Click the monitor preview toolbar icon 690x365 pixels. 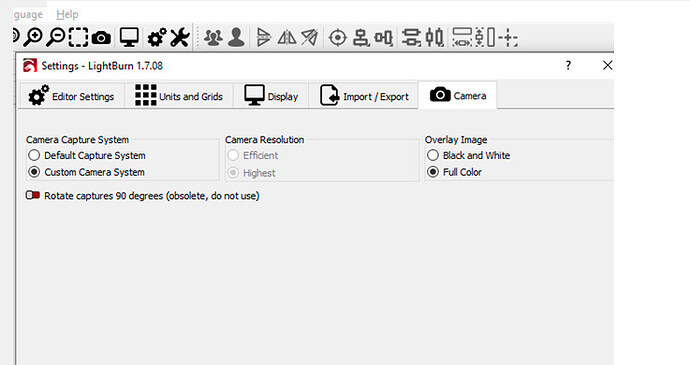(x=129, y=37)
